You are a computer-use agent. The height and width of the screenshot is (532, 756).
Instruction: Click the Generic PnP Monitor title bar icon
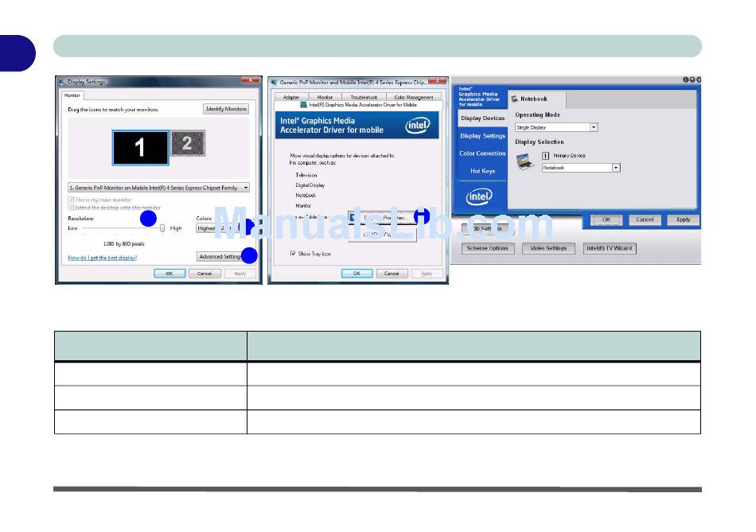[x=274, y=83]
